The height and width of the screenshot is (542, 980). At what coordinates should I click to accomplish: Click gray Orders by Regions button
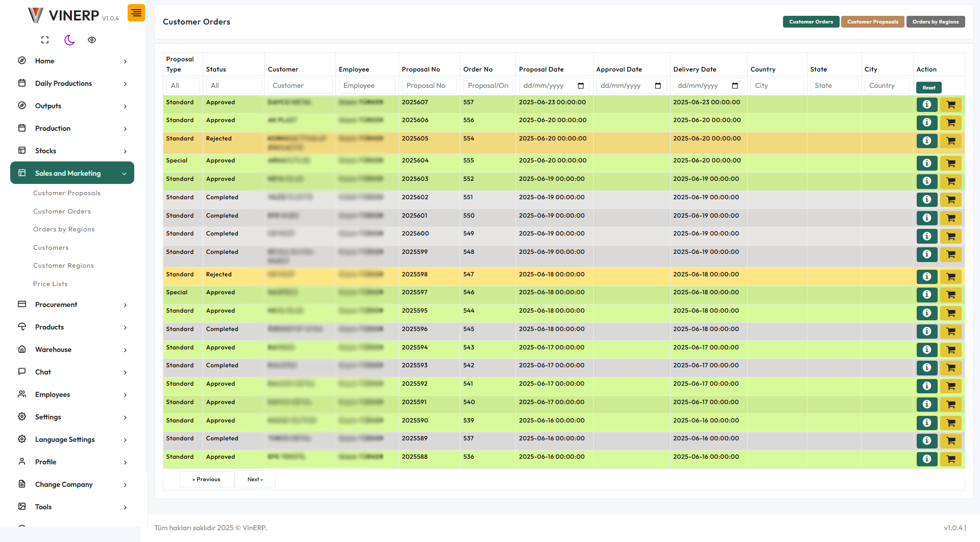coord(936,21)
